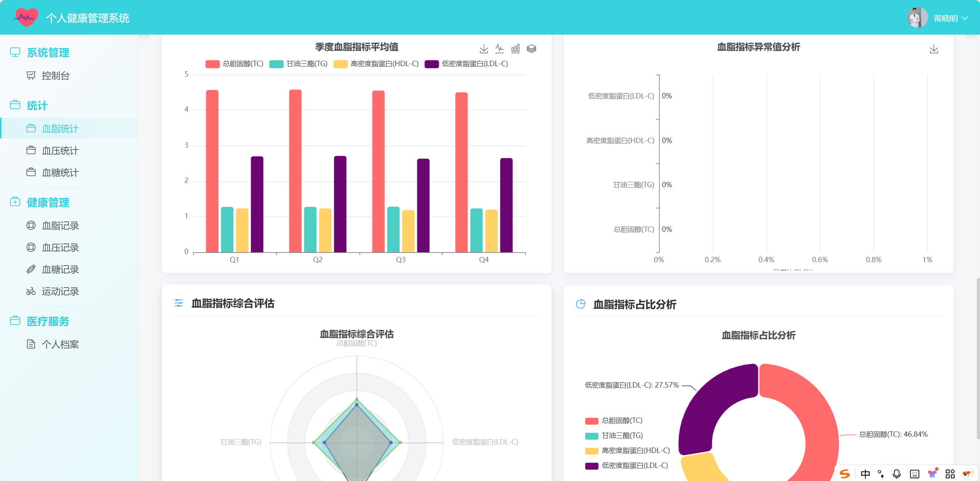Toggle 高密度脂蛋白(HDL-C) in donut chart legend

pyautogui.click(x=628, y=451)
